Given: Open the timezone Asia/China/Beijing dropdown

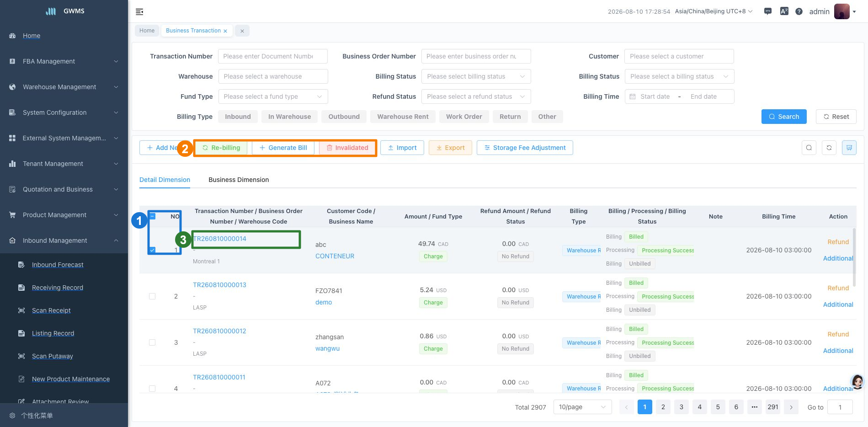Looking at the screenshot, I should 714,11.
